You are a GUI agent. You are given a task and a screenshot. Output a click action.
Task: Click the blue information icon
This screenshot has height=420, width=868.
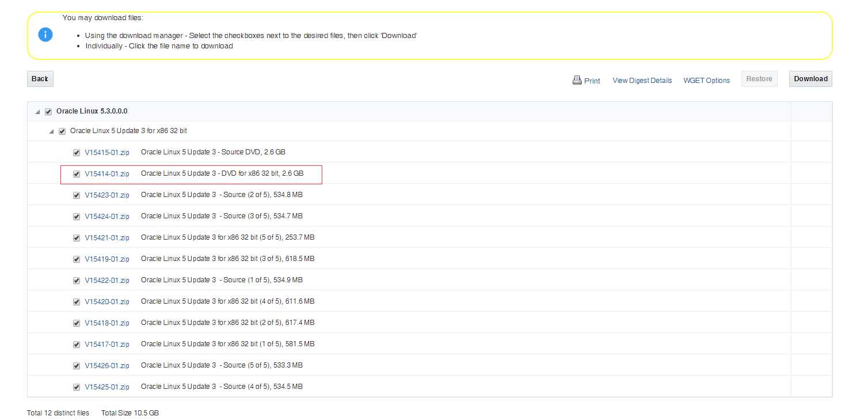pos(45,35)
